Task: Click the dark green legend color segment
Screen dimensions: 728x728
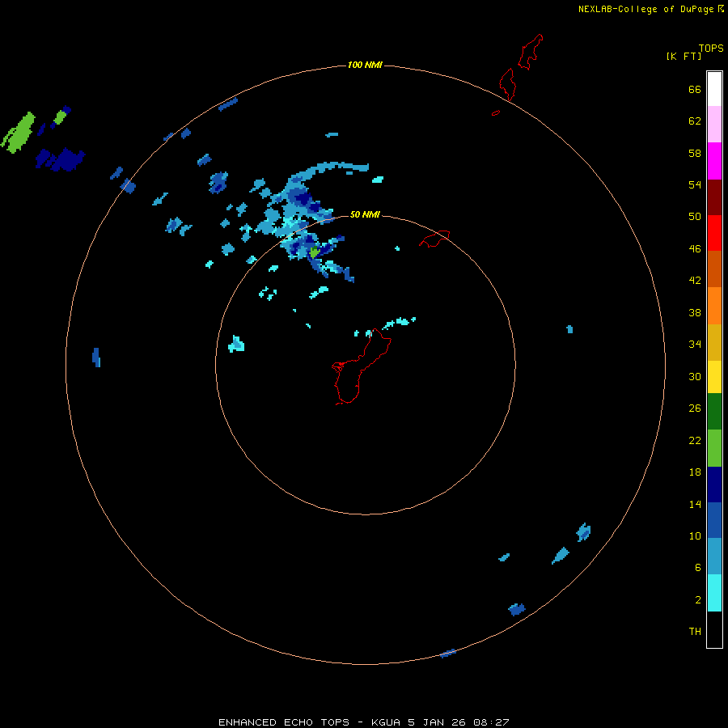Action: [714, 412]
